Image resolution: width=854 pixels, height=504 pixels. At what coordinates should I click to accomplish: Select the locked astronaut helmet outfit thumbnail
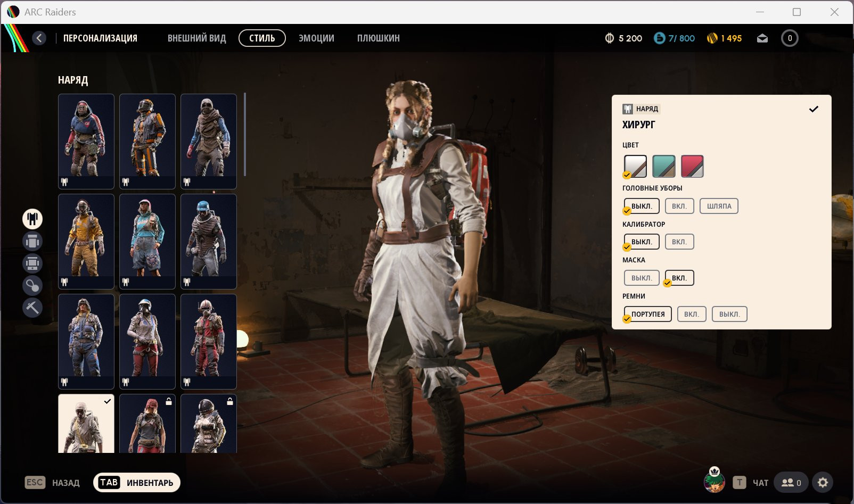click(209, 424)
